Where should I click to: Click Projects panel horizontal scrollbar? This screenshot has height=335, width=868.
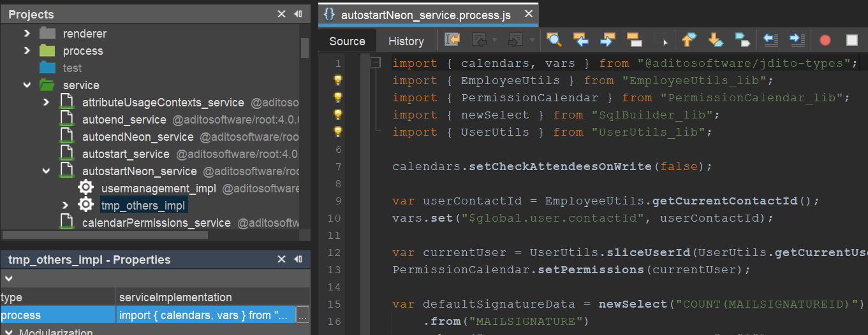[105, 234]
